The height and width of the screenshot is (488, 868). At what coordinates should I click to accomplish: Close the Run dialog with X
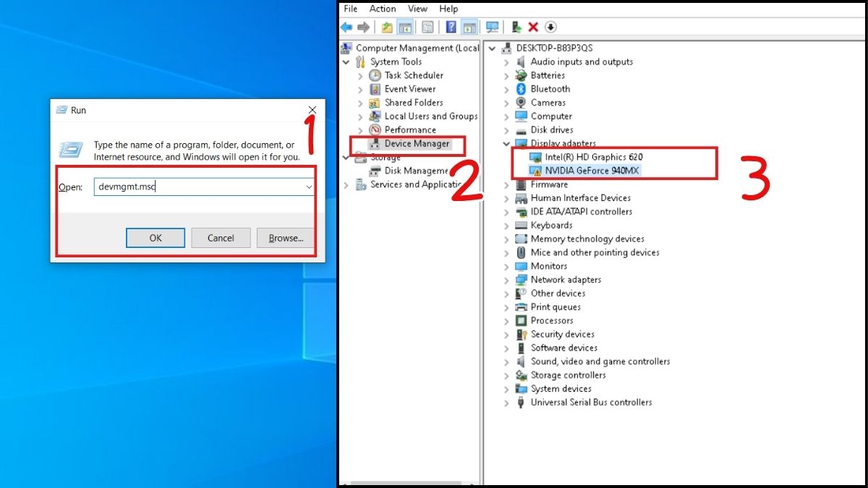click(312, 110)
